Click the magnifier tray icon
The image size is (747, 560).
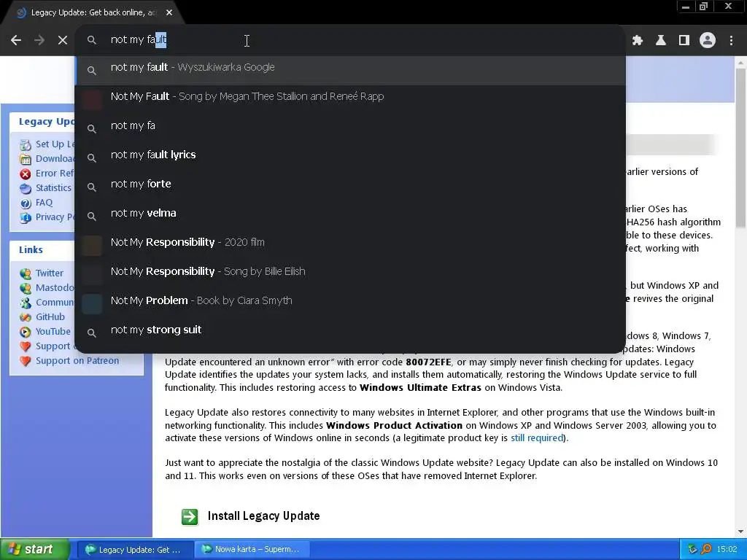pyautogui.click(x=706, y=550)
